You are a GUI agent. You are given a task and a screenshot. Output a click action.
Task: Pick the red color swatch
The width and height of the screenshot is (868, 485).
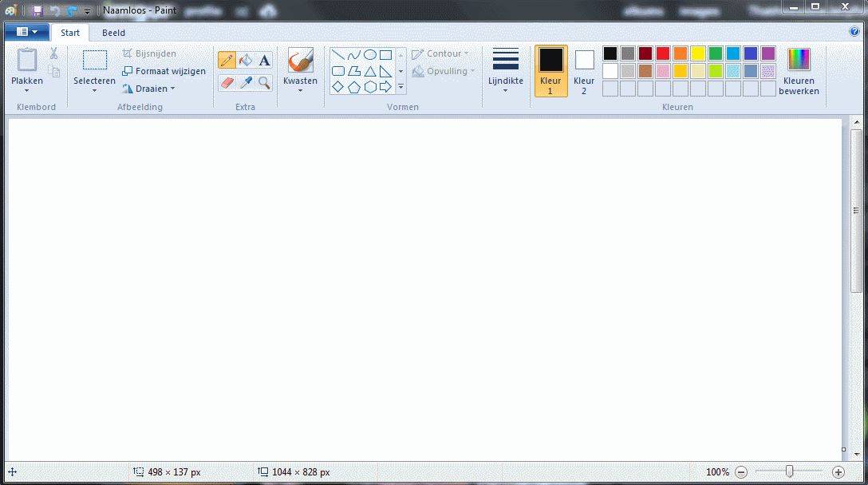click(x=663, y=53)
